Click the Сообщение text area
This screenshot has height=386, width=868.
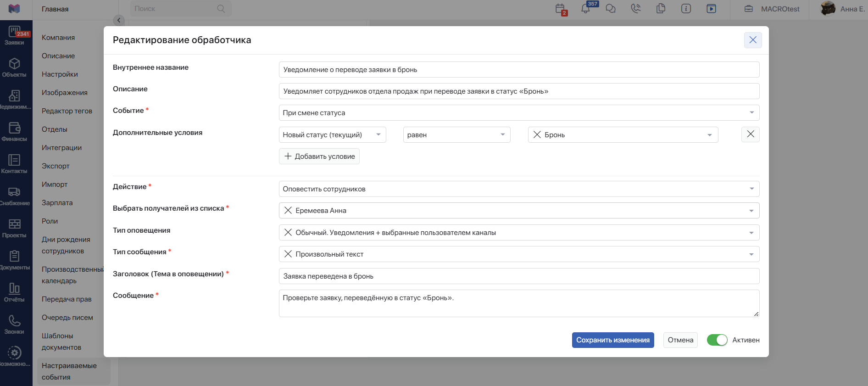519,303
